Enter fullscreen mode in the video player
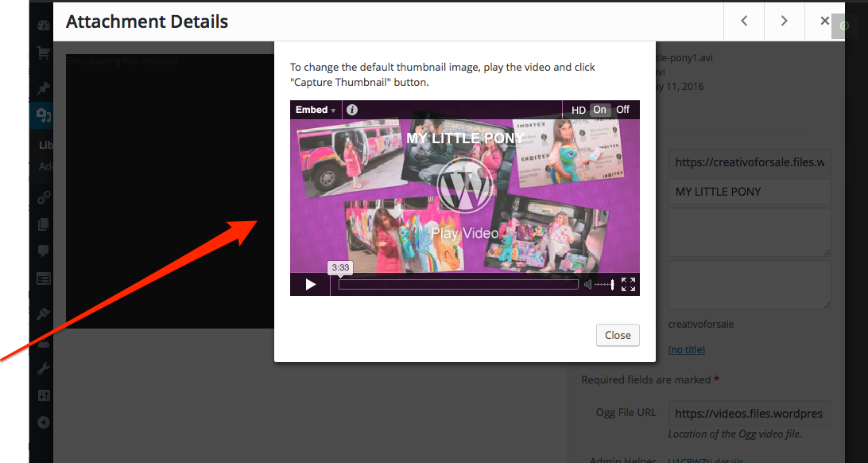Viewport: 868px width, 463px height. point(628,285)
